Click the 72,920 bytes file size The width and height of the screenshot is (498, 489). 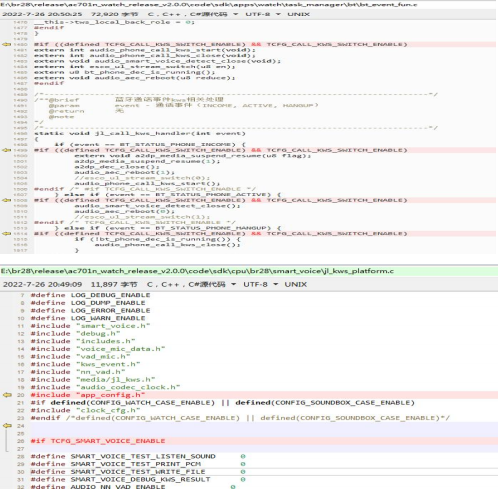pos(114,14)
